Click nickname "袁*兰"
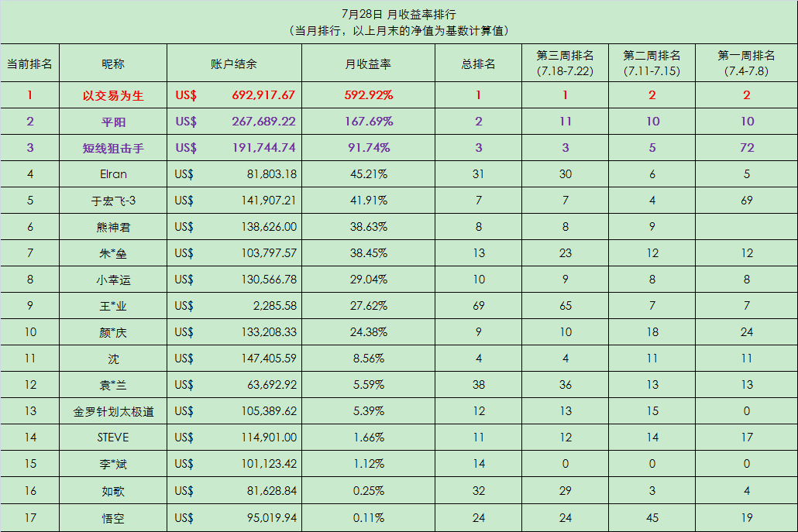Viewport: 798px width, 532px height. (x=113, y=386)
